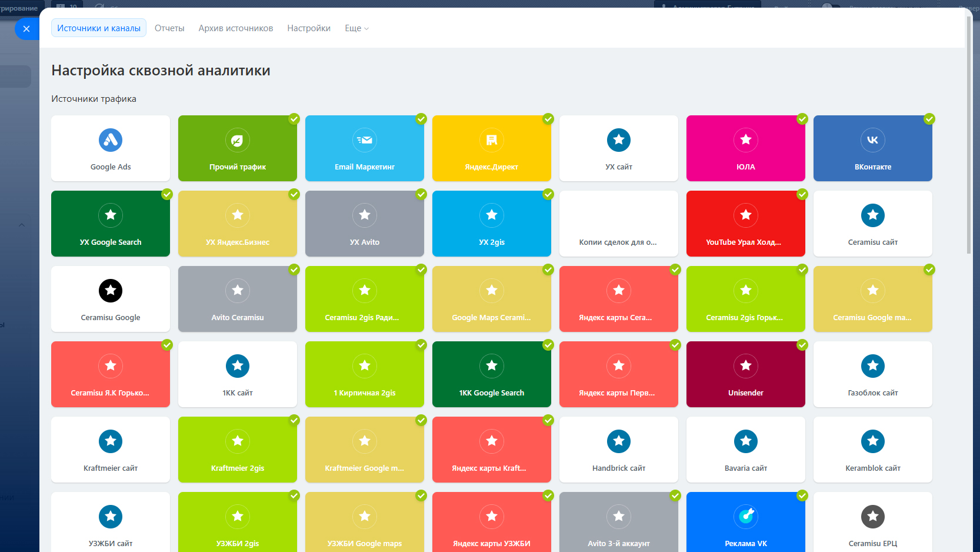Click the Яндекс карты Cera... card label
This screenshot has height=552, width=980.
[x=615, y=318]
